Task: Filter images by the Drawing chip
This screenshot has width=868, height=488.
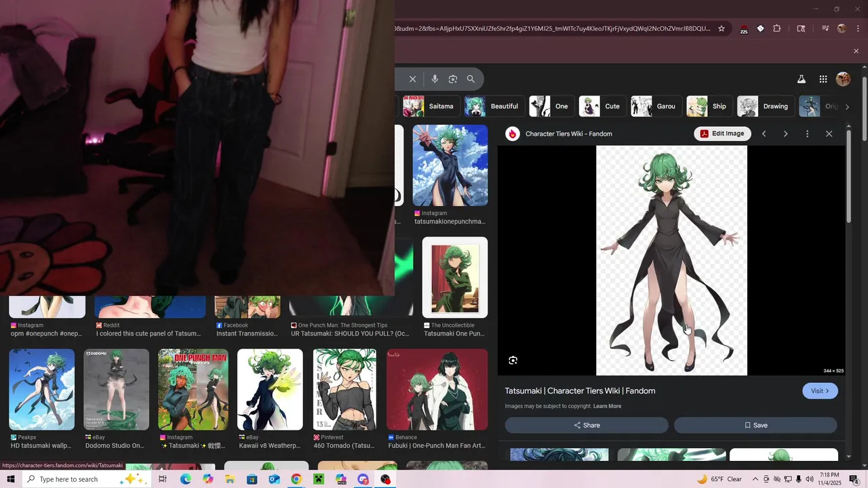Action: (x=766, y=106)
